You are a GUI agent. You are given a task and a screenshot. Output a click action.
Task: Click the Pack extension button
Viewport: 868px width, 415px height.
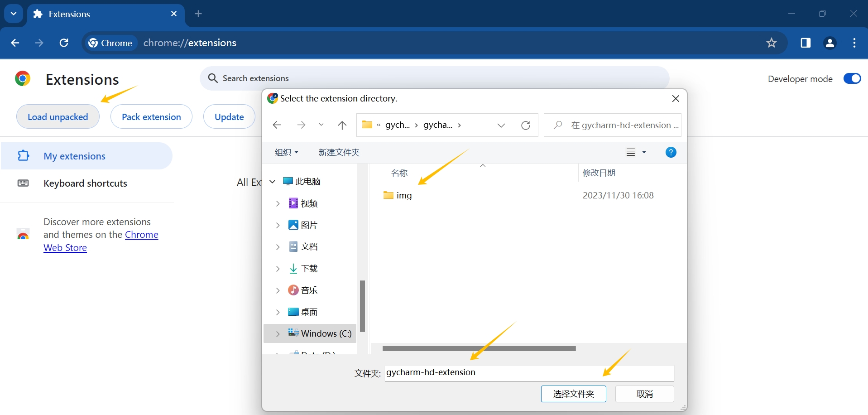coord(151,117)
